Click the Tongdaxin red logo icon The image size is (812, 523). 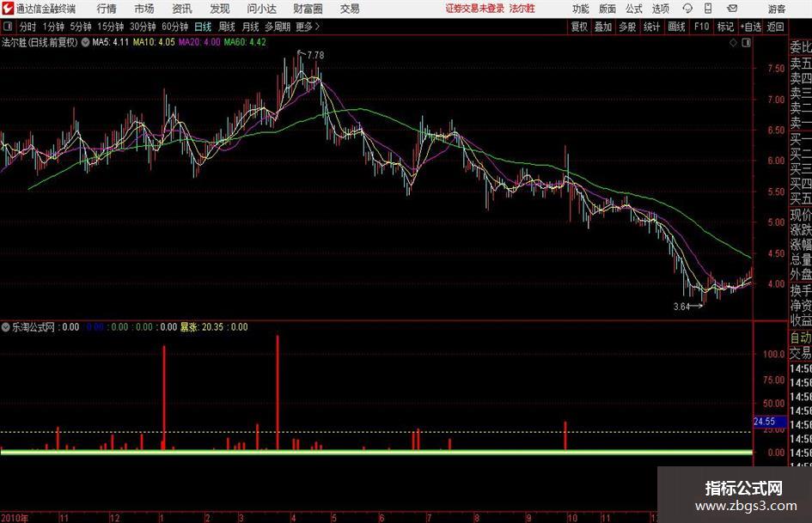pos(8,9)
